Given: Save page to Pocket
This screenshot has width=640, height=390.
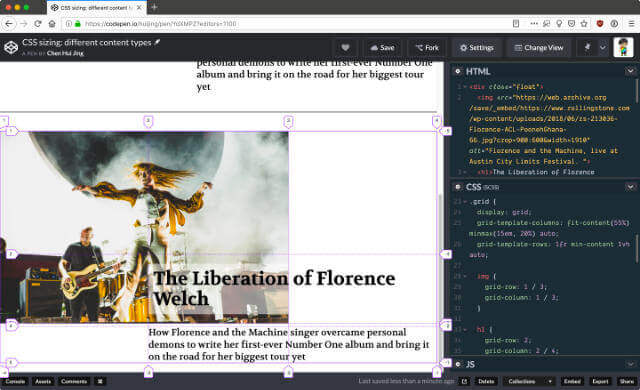Looking at the screenshot, I should click(571, 24).
